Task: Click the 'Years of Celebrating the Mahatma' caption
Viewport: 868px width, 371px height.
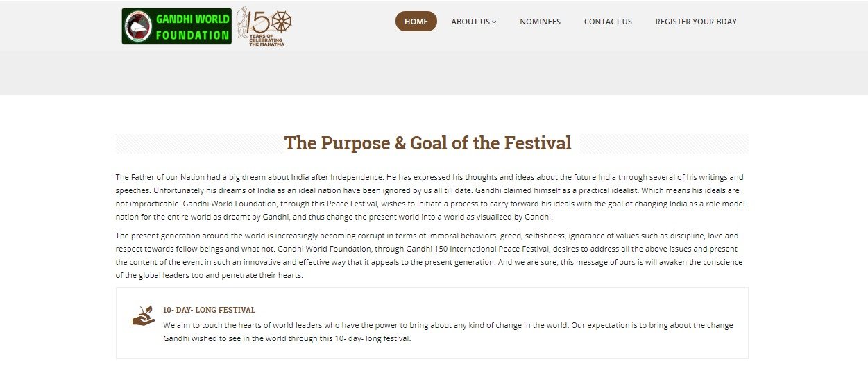Action: (x=266, y=40)
